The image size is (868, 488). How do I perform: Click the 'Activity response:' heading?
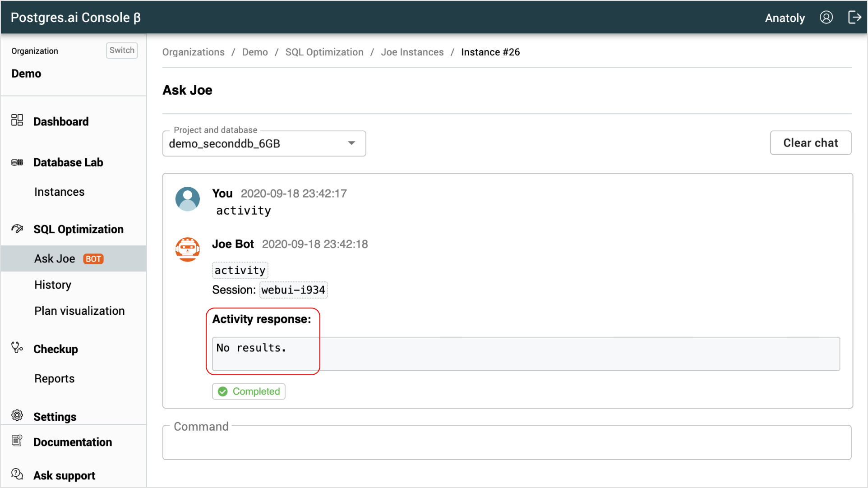coord(262,319)
